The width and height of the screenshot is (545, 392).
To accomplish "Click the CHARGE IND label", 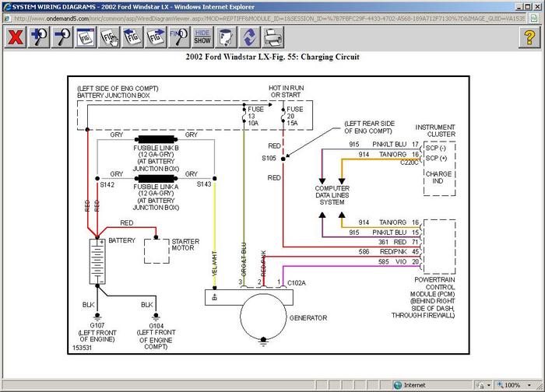I will pos(438,177).
